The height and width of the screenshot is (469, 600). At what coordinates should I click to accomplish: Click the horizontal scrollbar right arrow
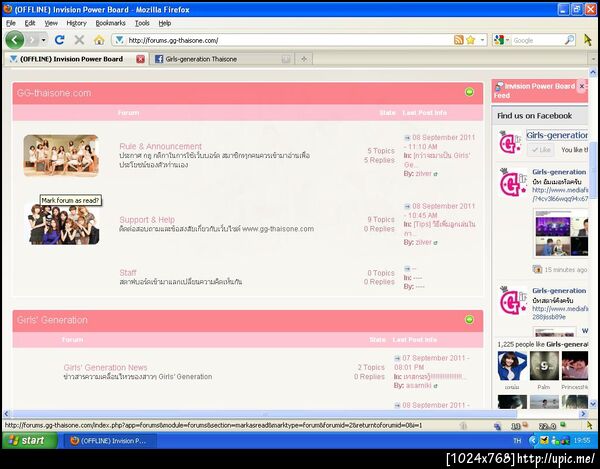click(583, 414)
